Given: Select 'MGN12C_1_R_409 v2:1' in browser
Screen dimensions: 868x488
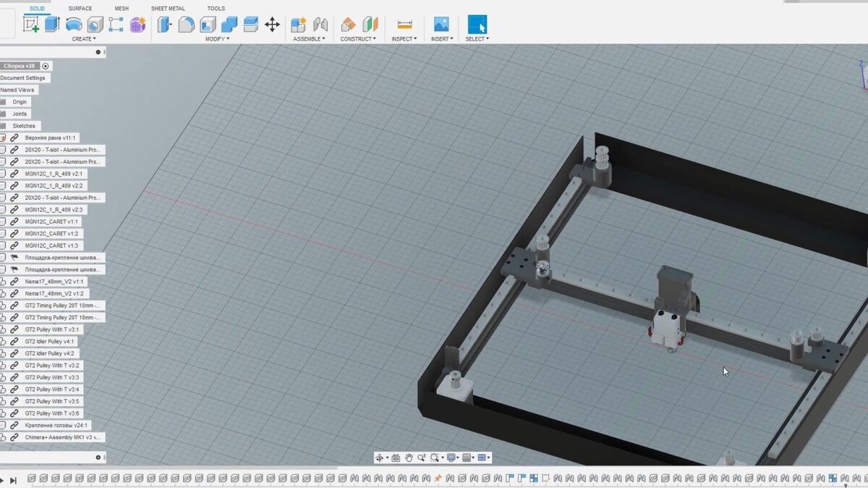Looking at the screenshot, I should pos(54,174).
